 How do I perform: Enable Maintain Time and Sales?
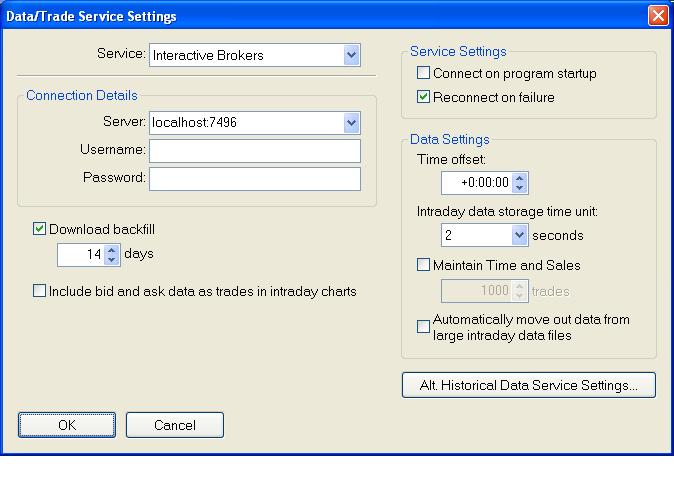pyautogui.click(x=424, y=265)
